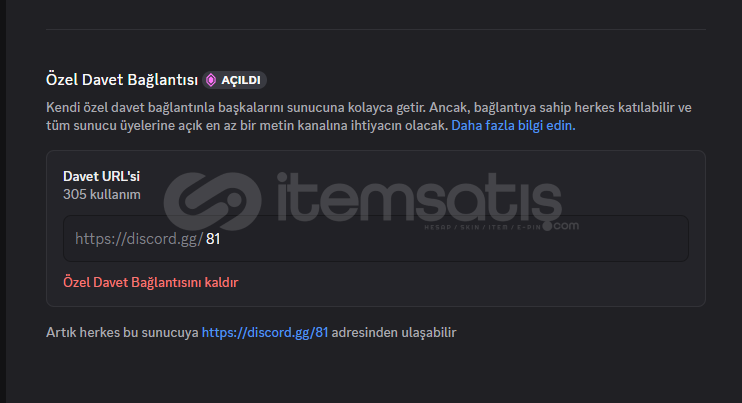This screenshot has width=742, height=403.
Task: Select the 'Özel Davet Bağlantısı' heading text
Action: point(122,80)
